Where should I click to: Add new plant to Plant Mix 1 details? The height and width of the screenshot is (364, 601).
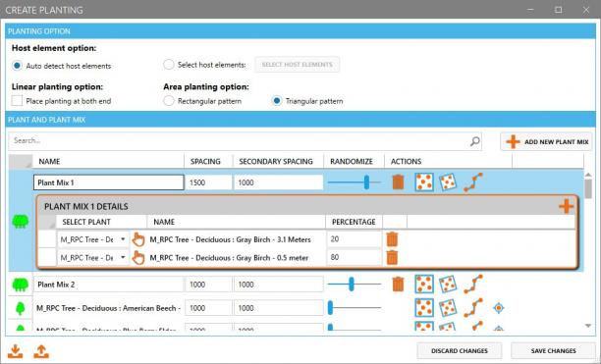(x=566, y=206)
